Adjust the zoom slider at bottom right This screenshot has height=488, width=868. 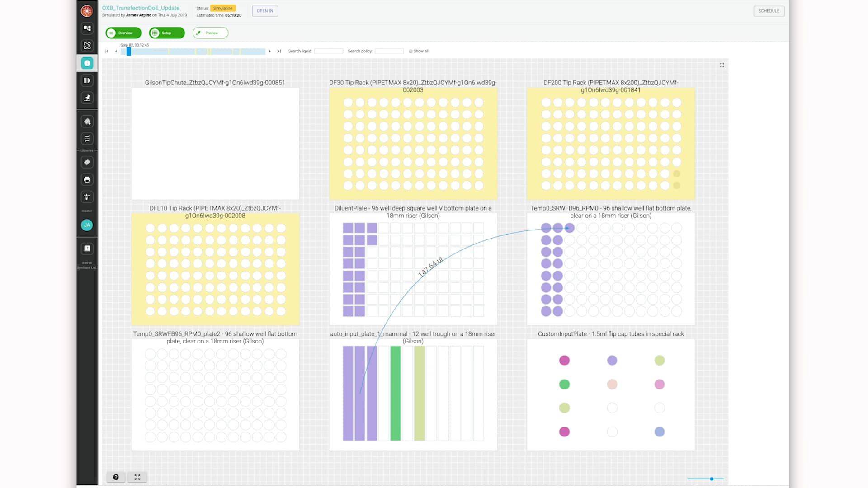click(712, 479)
